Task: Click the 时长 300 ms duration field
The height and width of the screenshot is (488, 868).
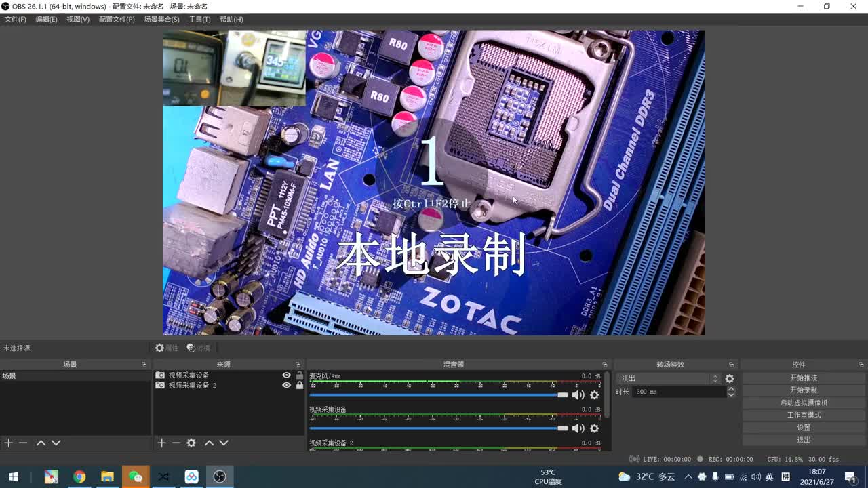Action: pos(679,392)
